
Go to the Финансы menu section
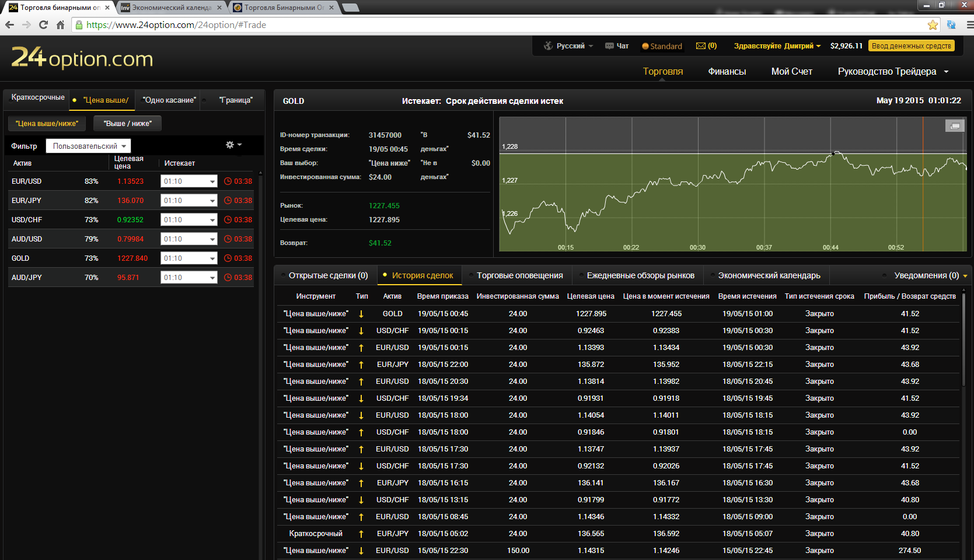pyautogui.click(x=727, y=71)
